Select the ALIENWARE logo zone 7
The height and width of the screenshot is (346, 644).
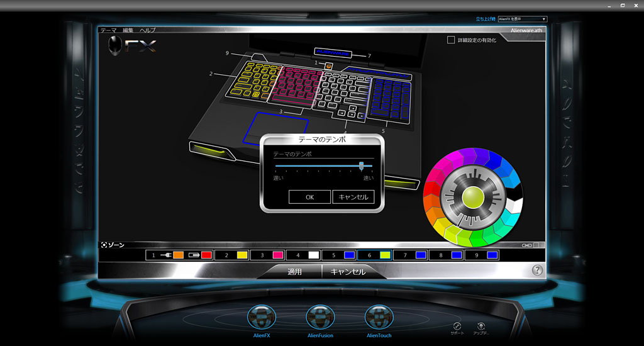(x=333, y=53)
